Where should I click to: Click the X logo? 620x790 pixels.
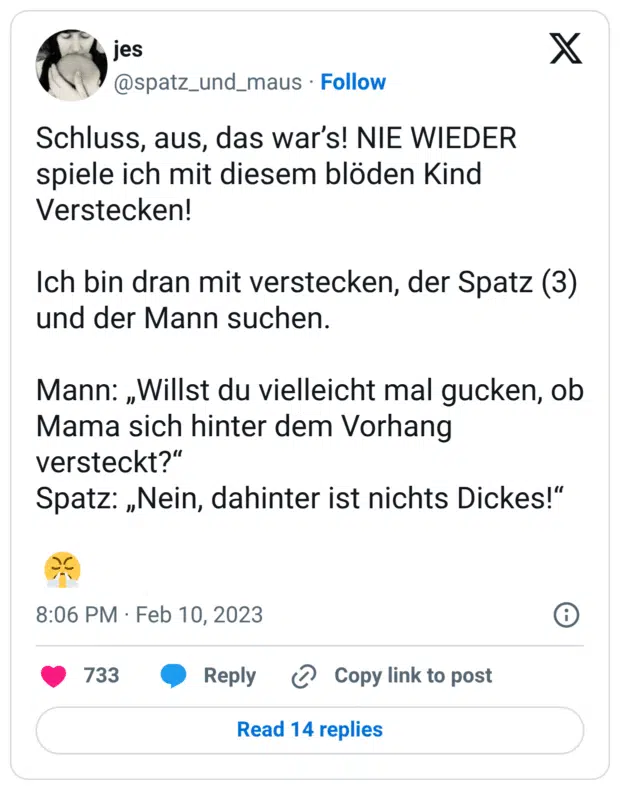tap(566, 50)
